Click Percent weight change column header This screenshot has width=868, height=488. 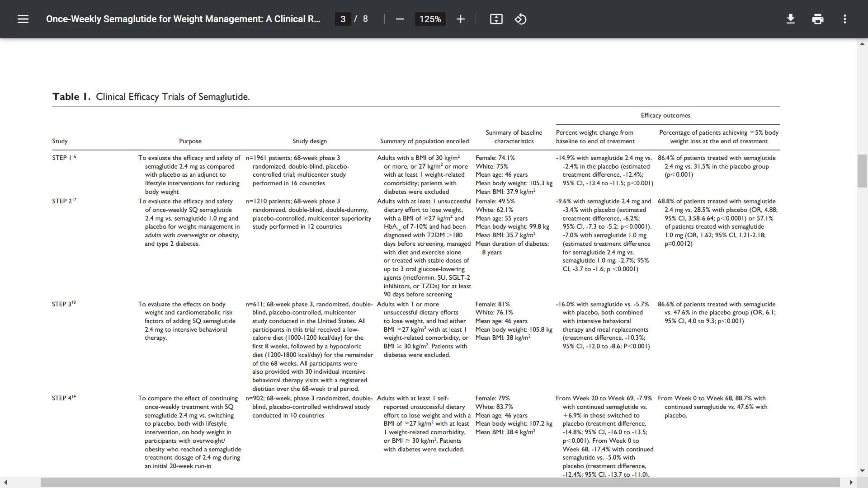point(595,137)
